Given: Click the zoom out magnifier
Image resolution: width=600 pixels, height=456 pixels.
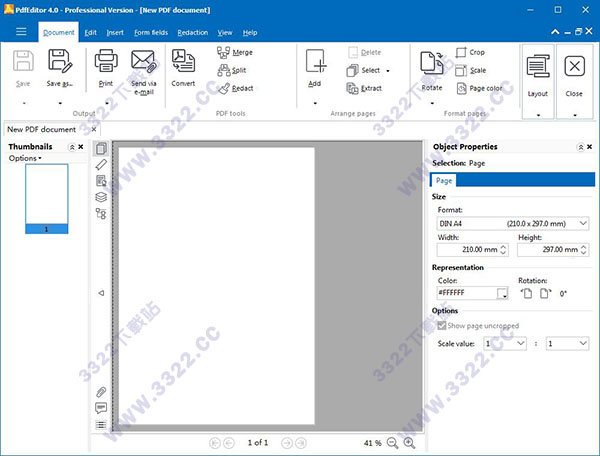Looking at the screenshot, I should click(x=393, y=443).
